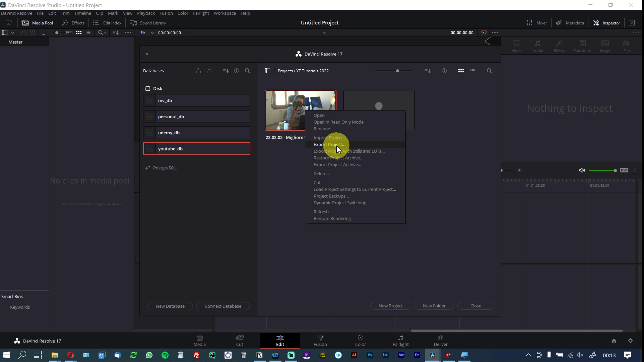Switch to the Deliver page
This screenshot has width=644, height=362.
[x=441, y=341]
